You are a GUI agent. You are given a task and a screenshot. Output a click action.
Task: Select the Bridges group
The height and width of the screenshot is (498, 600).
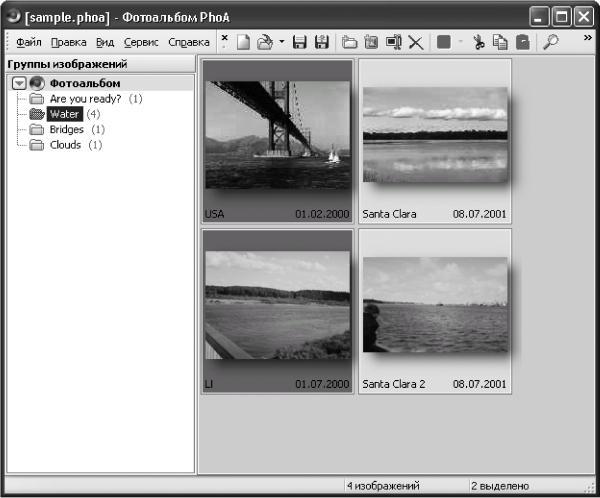pos(67,129)
